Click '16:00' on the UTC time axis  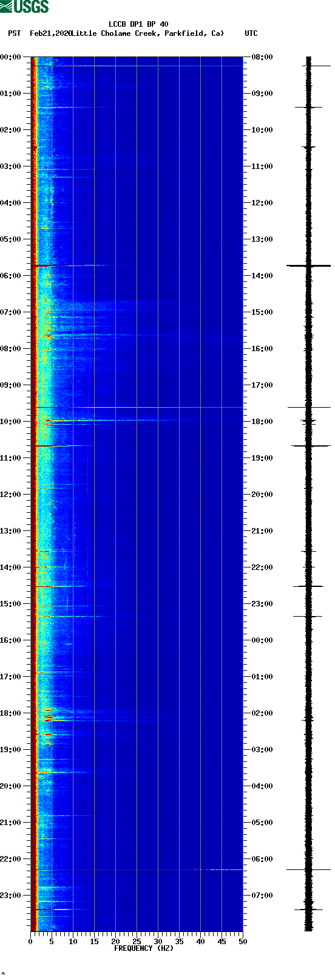[x=262, y=349]
